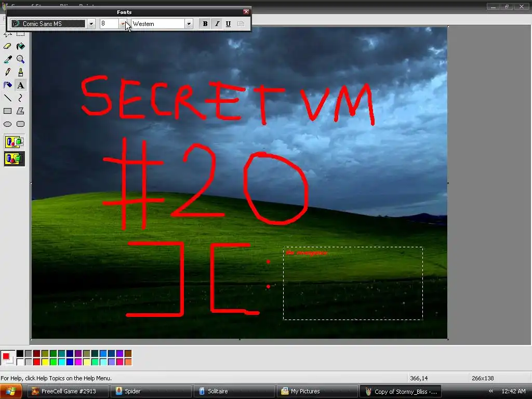532x399 pixels.
Task: Pick the dark red (maroon) swatch
Action: 37,353
